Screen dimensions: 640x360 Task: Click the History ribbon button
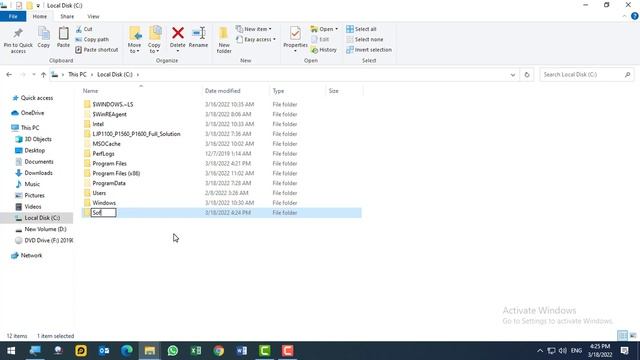(324, 50)
